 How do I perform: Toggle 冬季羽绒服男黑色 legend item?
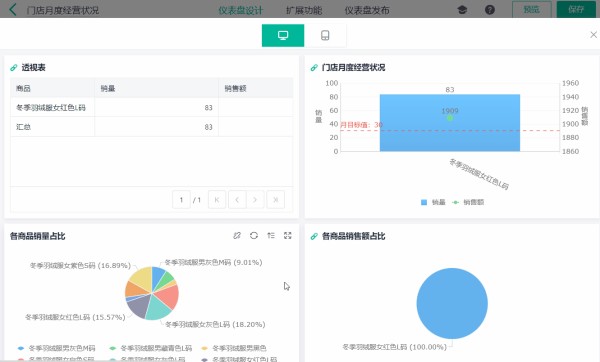[233, 348]
